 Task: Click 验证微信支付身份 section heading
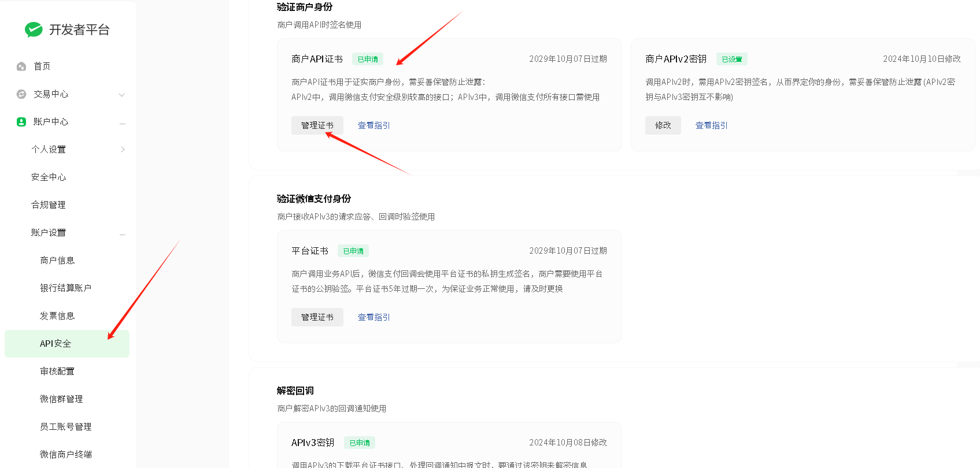314,199
